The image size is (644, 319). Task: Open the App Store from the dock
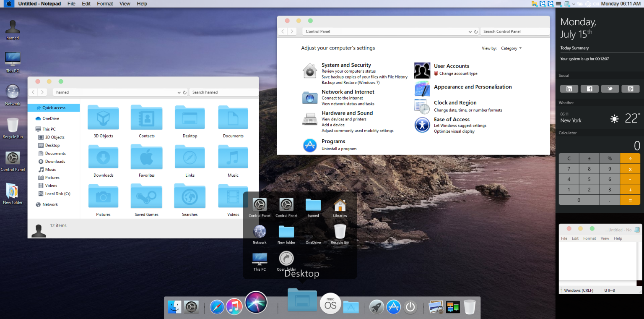click(x=393, y=307)
